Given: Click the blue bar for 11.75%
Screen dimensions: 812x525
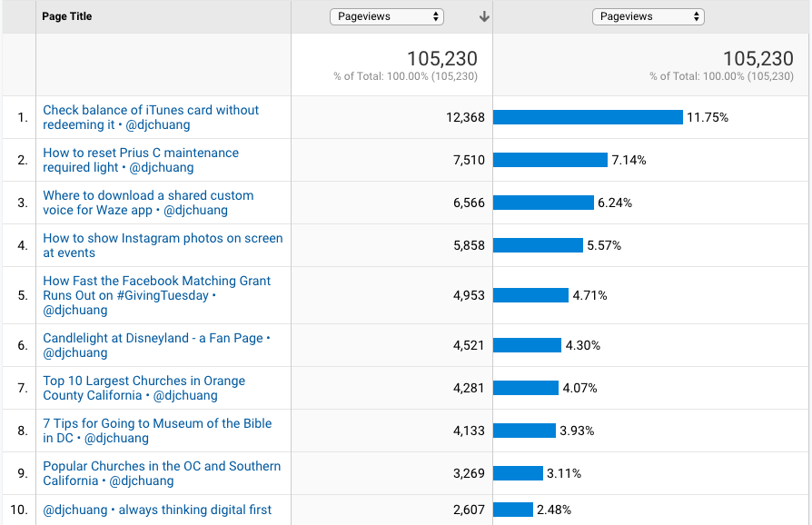Looking at the screenshot, I should pos(588,117).
